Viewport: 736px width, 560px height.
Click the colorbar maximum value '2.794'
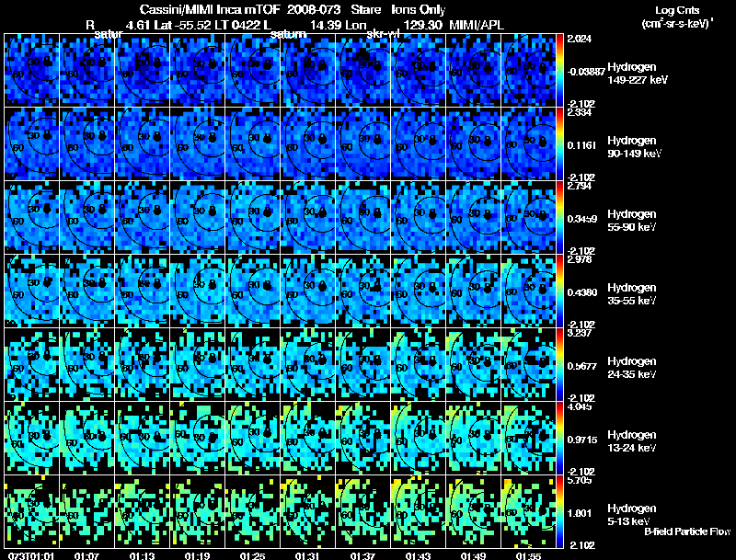pyautogui.click(x=580, y=186)
